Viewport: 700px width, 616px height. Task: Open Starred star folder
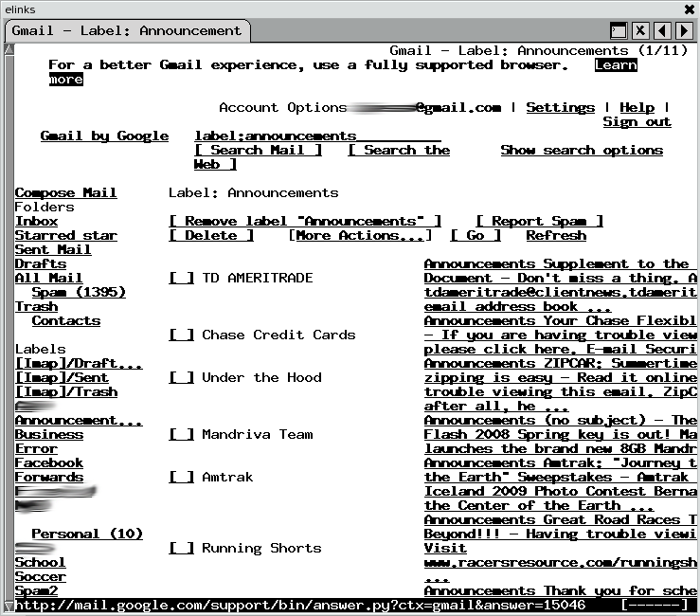65,235
